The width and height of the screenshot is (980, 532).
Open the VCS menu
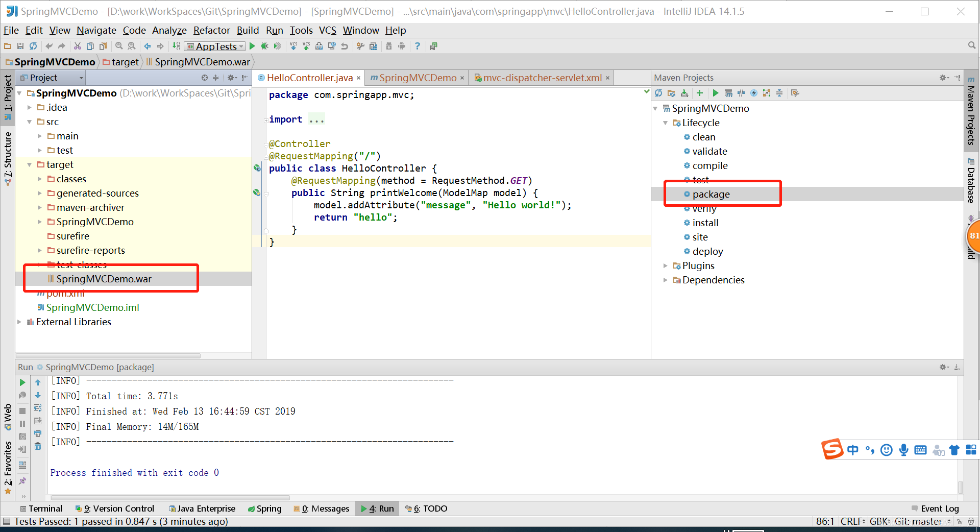[x=328, y=31]
